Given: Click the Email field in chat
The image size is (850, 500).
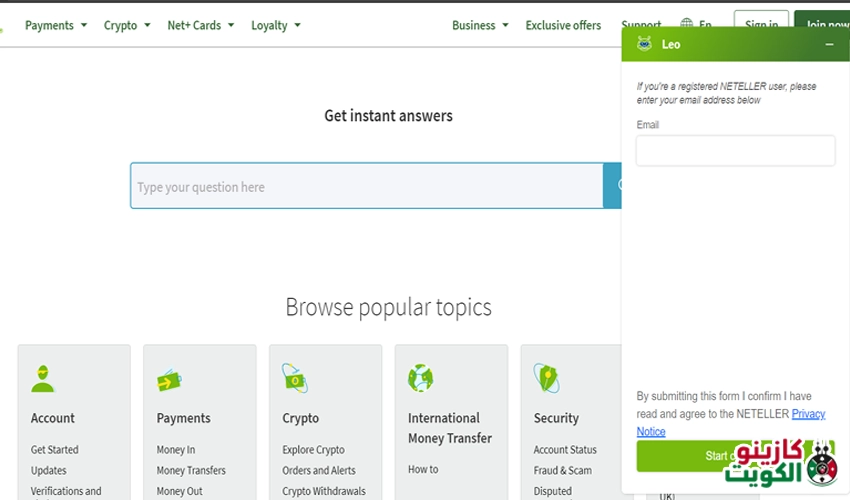Looking at the screenshot, I should tap(735, 151).
